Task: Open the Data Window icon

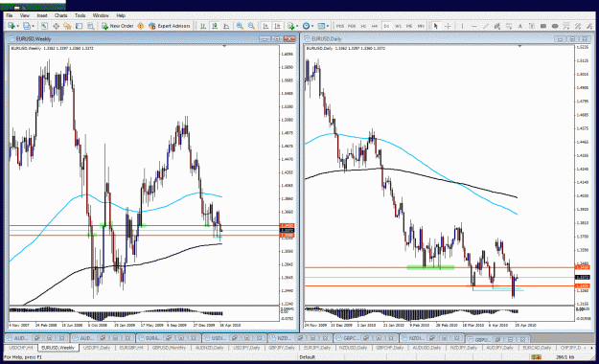Action: [x=56, y=26]
